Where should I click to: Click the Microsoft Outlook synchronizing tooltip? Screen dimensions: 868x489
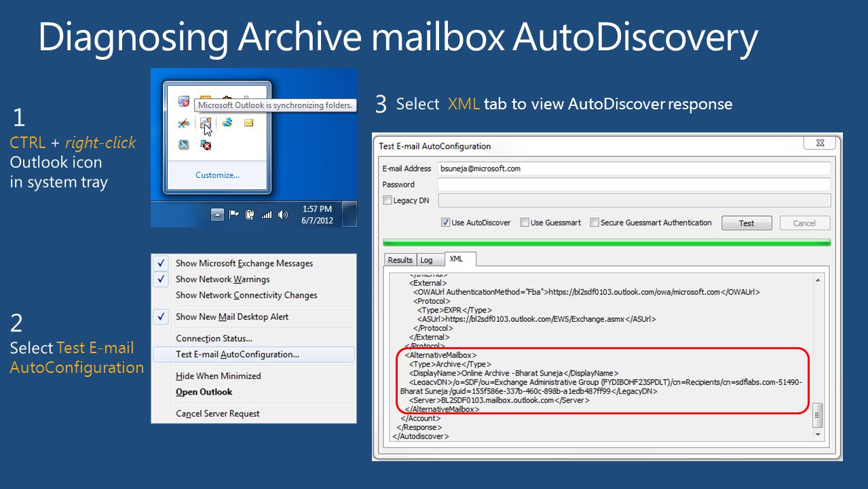(x=276, y=105)
